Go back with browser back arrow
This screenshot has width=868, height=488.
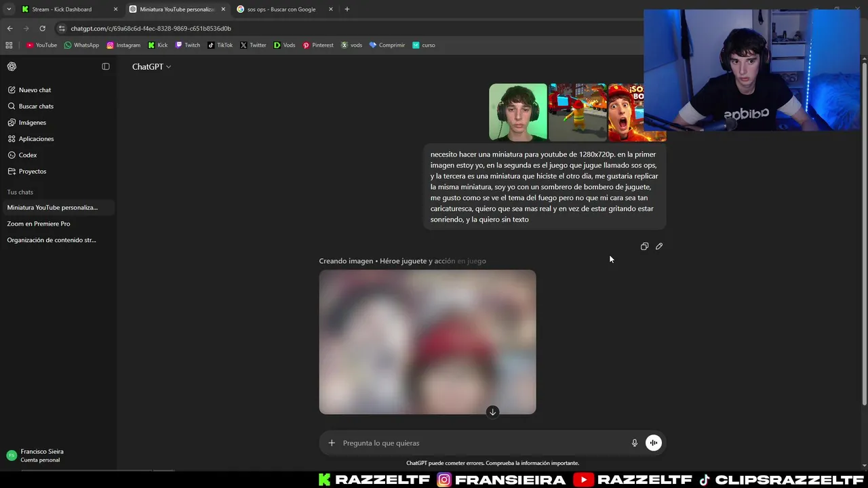[x=9, y=28]
